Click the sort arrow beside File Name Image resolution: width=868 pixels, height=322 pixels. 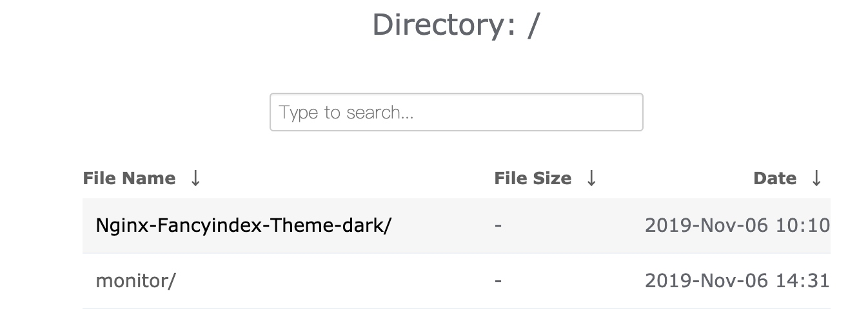pos(195,178)
